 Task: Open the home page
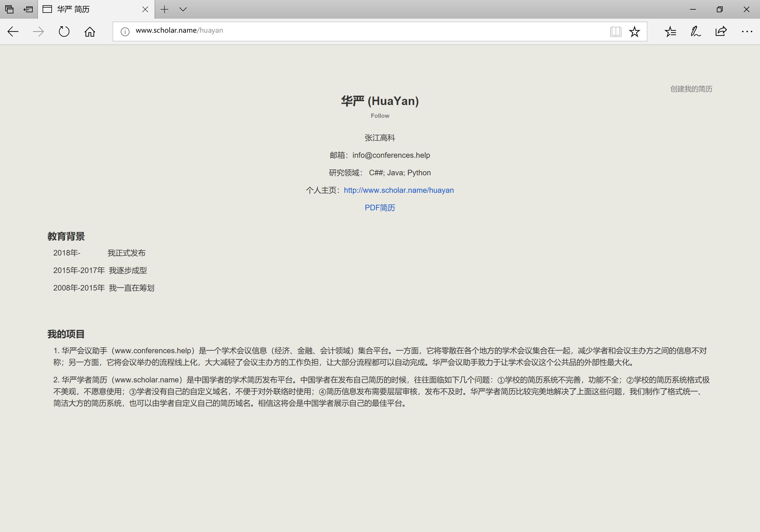[x=90, y=32]
